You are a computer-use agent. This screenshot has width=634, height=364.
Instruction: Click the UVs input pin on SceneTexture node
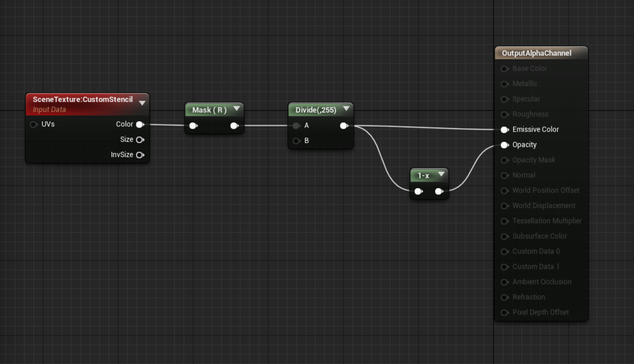coord(34,124)
